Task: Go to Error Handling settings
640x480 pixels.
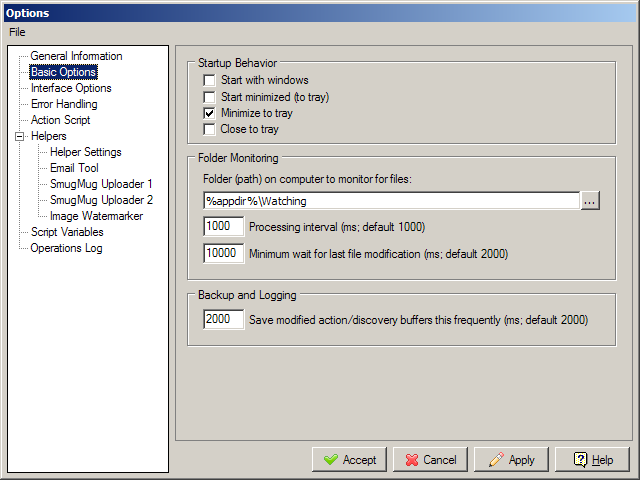Action: (x=64, y=104)
